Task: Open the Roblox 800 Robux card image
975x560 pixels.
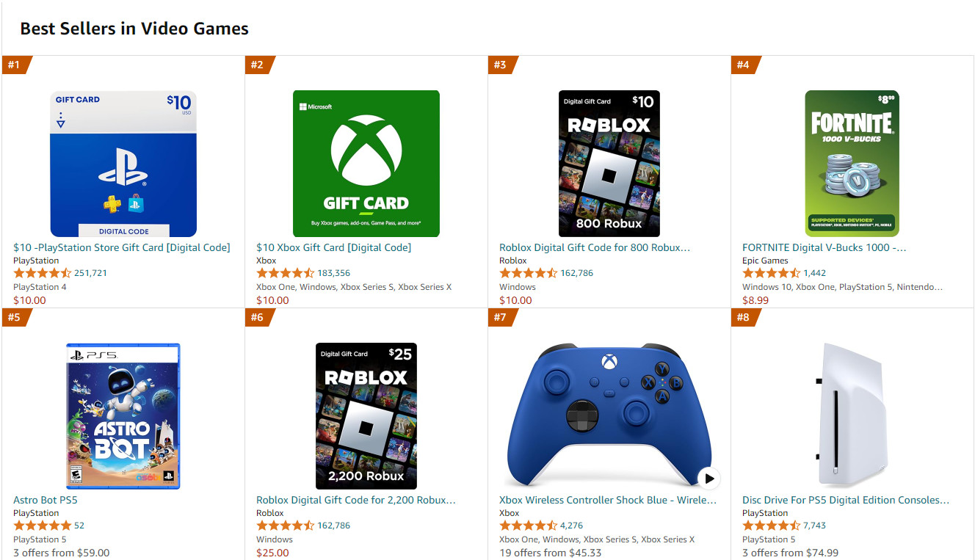Action: pyautogui.click(x=609, y=163)
